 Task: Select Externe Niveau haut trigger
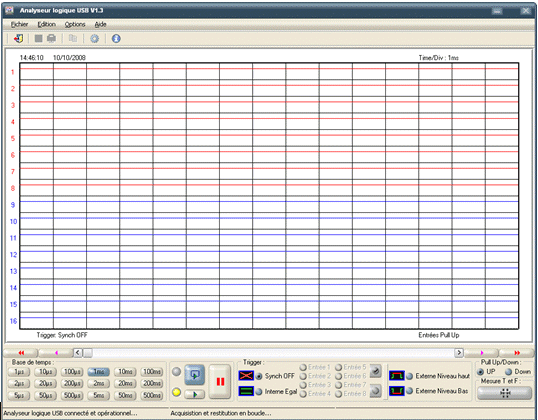pos(409,376)
